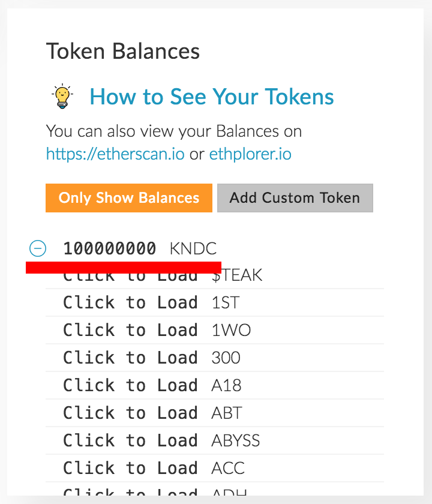Viewport: 432px width, 504px height.
Task: Visit the ethplorer.io link
Action: point(250,154)
